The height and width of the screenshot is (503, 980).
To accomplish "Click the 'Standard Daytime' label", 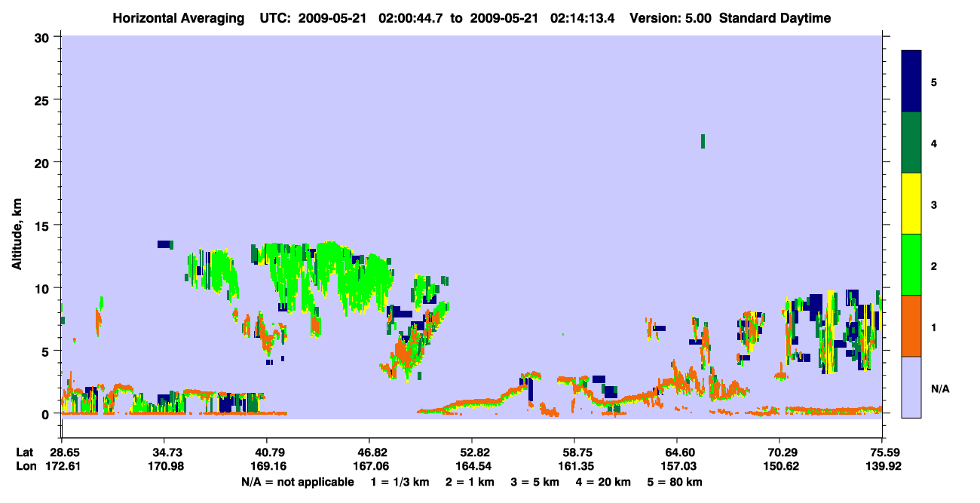I will click(x=775, y=18).
